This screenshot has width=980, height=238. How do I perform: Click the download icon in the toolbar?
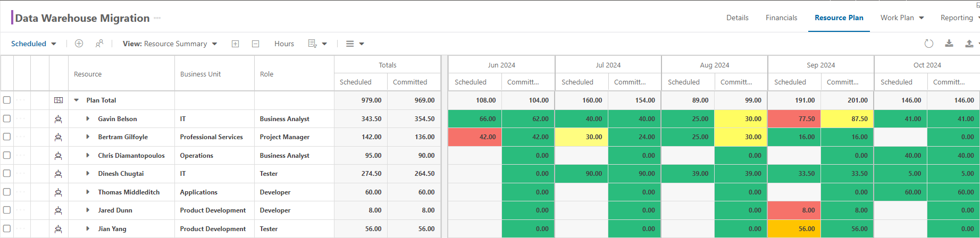click(949, 44)
